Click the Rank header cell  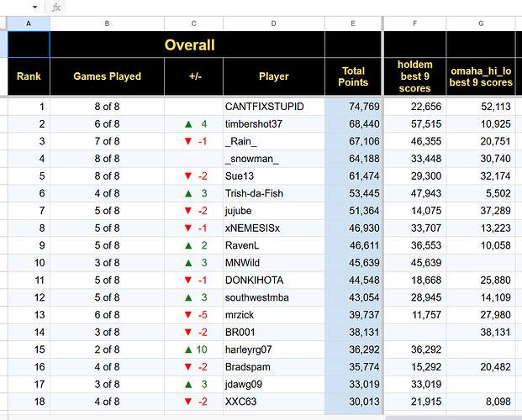(29, 76)
